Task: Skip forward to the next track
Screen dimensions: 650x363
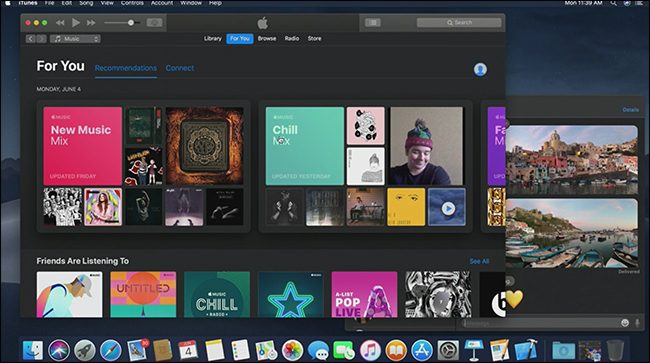Action: 91,23
